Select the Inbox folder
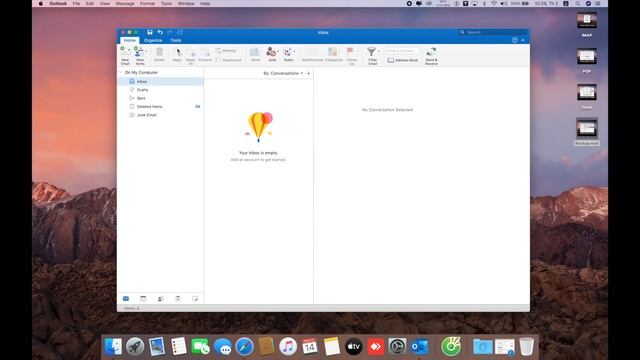Screen dimensions: 640x360 pos(160,82)
